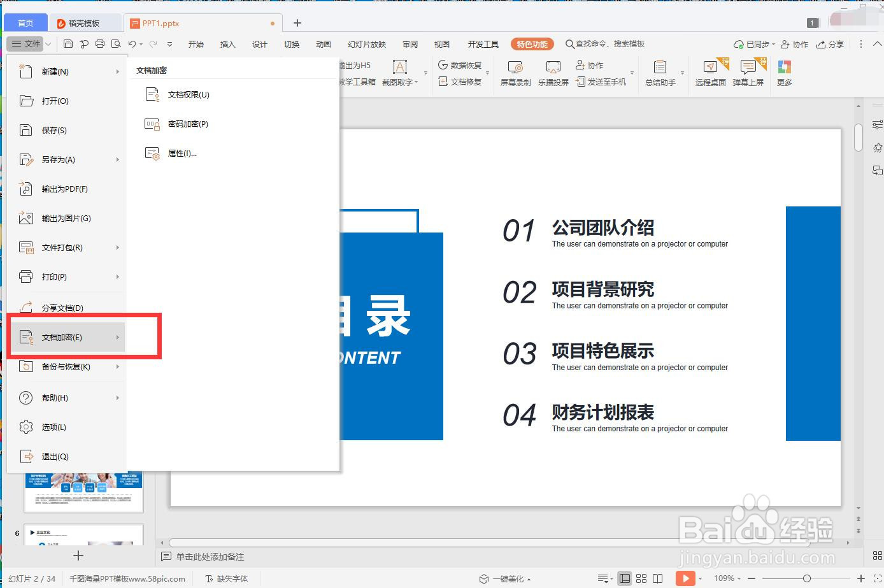This screenshot has height=588, width=884.
Task: Expand the dropdown arrow next to 文件
Action: coord(47,44)
